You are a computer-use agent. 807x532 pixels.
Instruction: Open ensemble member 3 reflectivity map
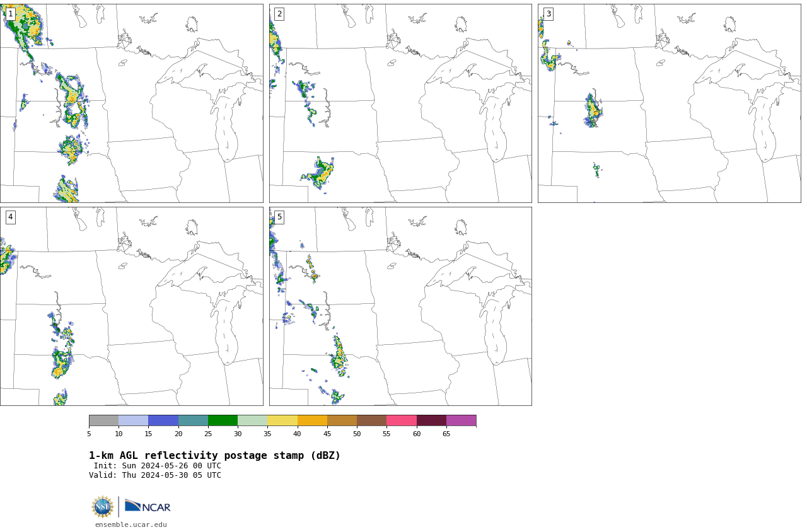click(669, 103)
